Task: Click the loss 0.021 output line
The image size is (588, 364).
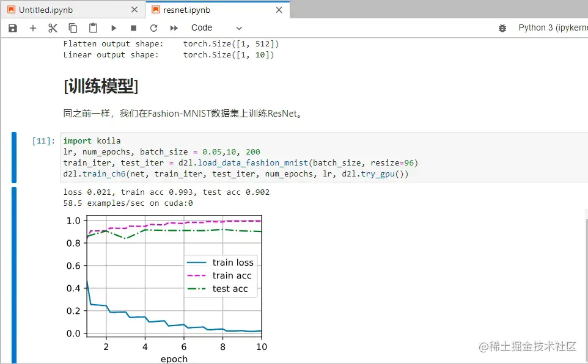Action: [166, 192]
